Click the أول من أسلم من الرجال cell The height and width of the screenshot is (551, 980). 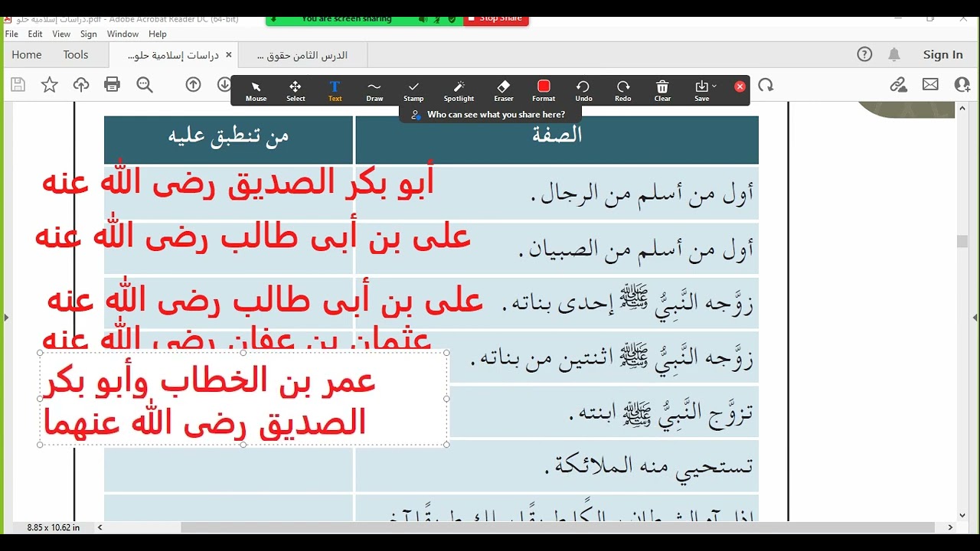point(557,194)
